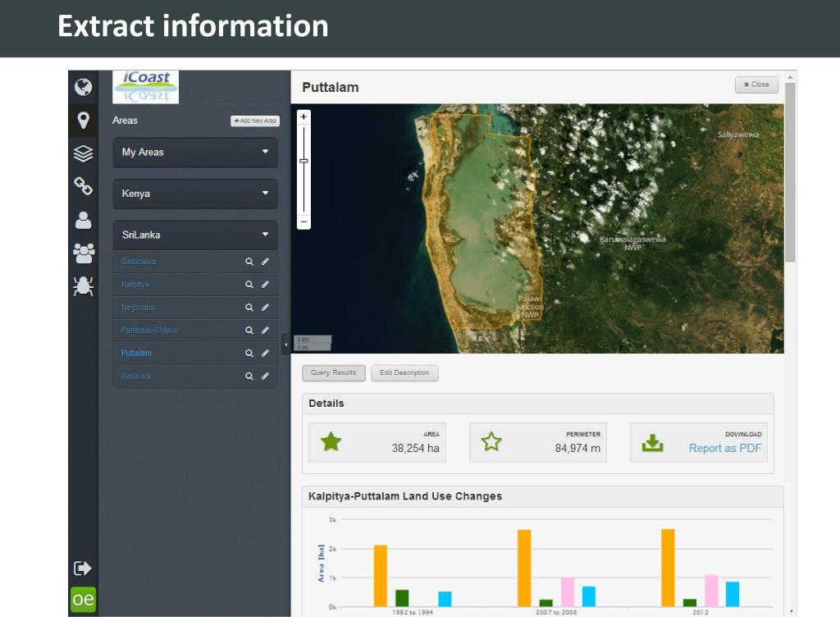Click the globe icon in the sidebar

pyautogui.click(x=83, y=87)
